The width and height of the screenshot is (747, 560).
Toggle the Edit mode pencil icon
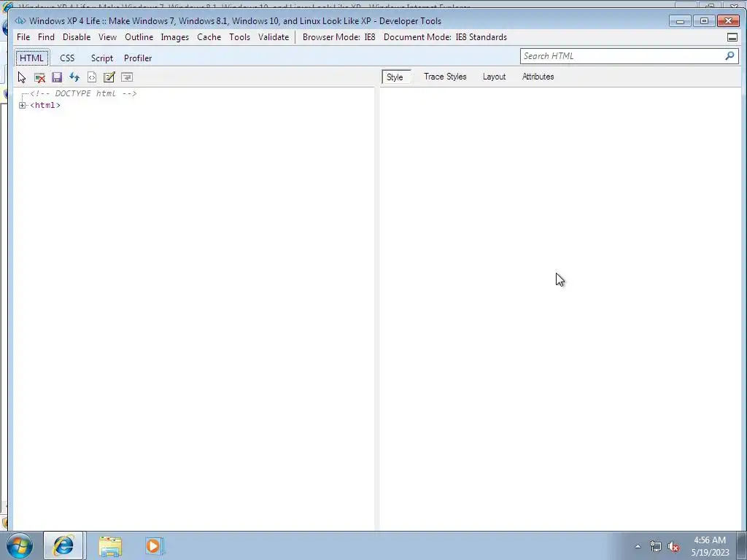pos(109,77)
